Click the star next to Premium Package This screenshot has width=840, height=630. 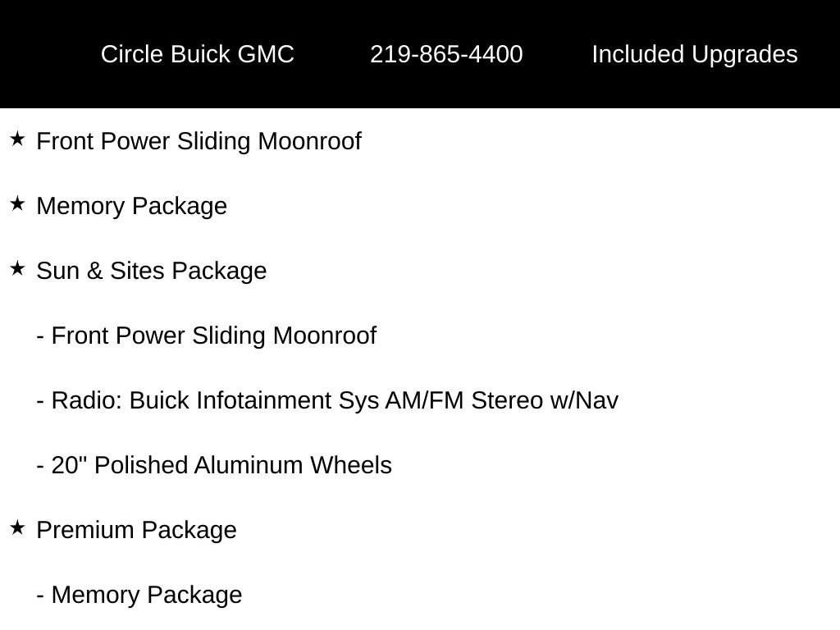pos(17,527)
